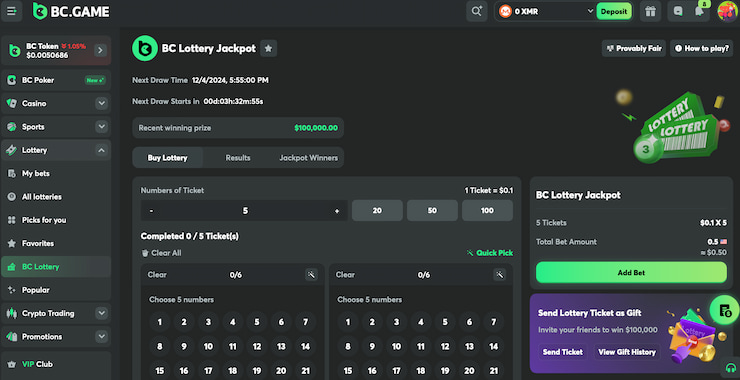Pick number 7 on the first ticket
Image resolution: width=740 pixels, height=380 pixels.
pyautogui.click(x=305, y=322)
